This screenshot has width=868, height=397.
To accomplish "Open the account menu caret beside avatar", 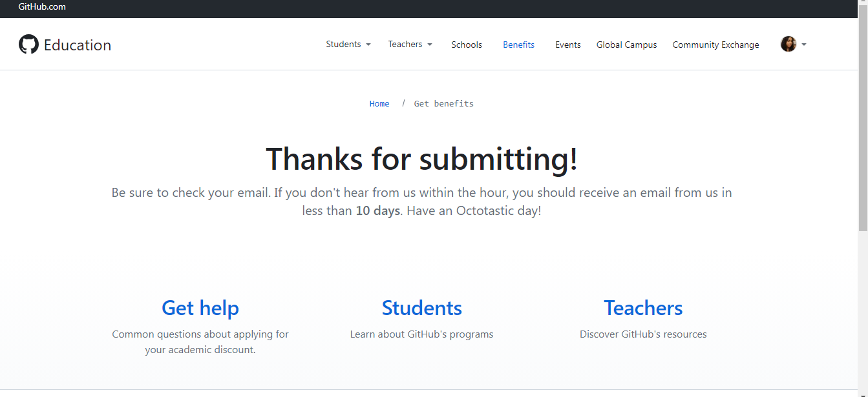I will tap(804, 45).
